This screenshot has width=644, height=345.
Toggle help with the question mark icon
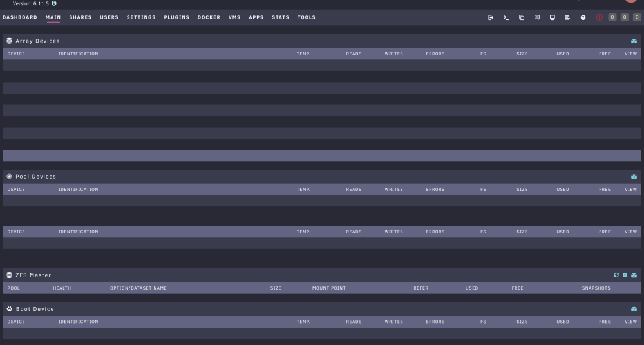583,17
